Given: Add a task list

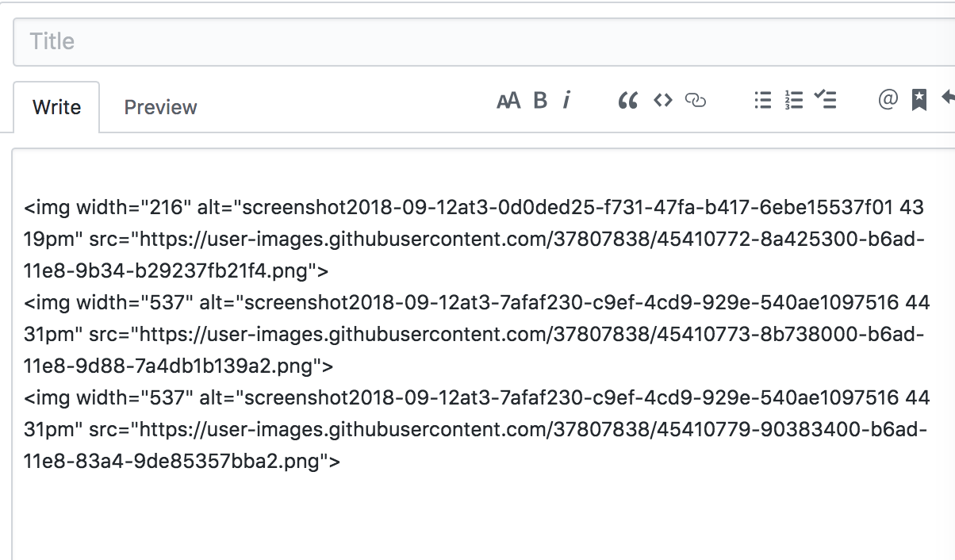Looking at the screenshot, I should point(825,100).
